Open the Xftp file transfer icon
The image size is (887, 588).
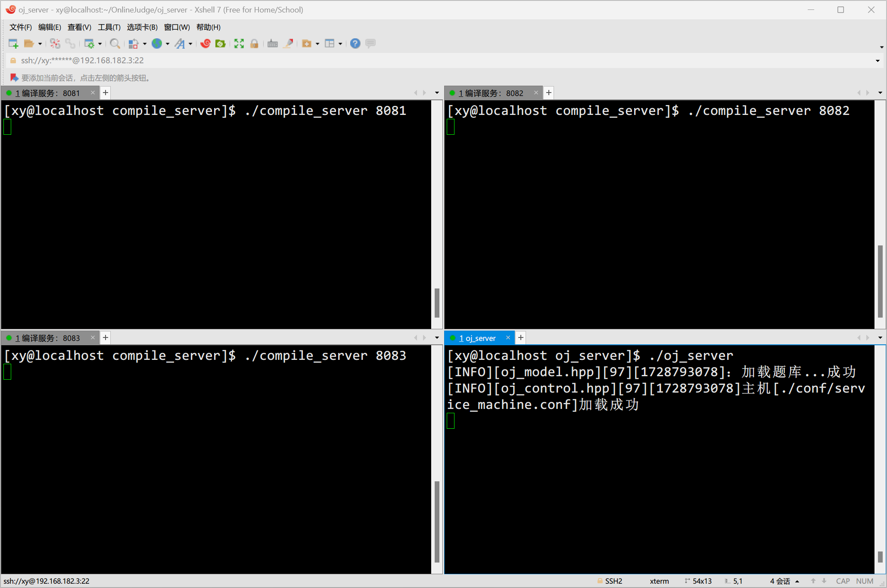[221, 43]
